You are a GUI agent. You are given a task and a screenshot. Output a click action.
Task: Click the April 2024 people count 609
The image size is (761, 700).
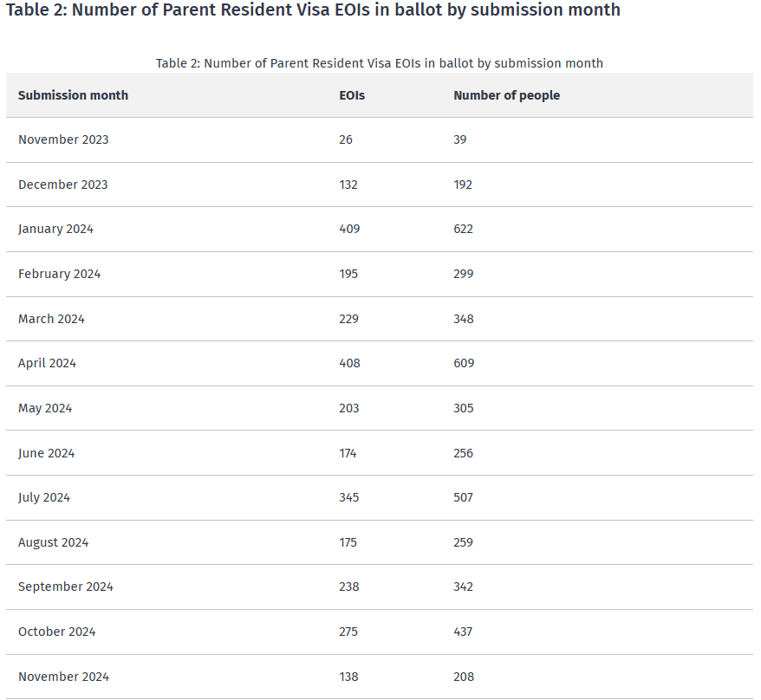coord(464,363)
